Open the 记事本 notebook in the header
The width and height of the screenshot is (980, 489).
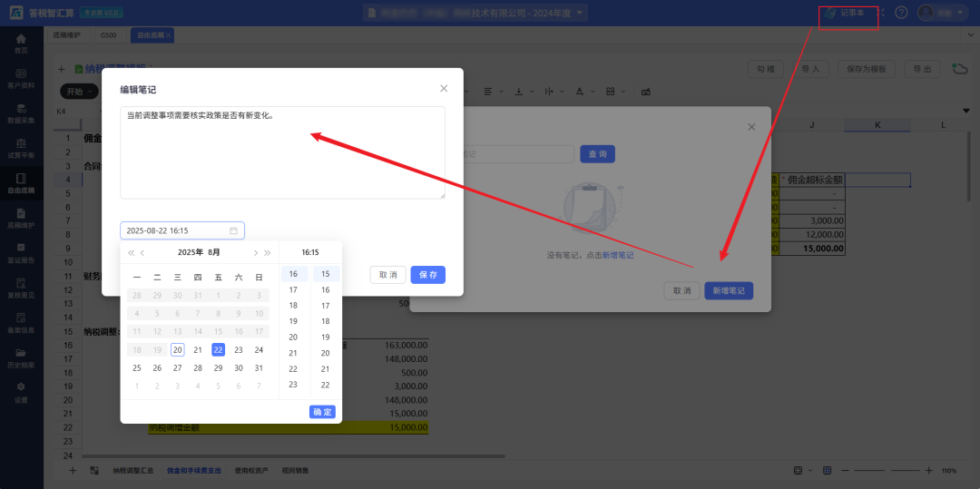(x=845, y=13)
